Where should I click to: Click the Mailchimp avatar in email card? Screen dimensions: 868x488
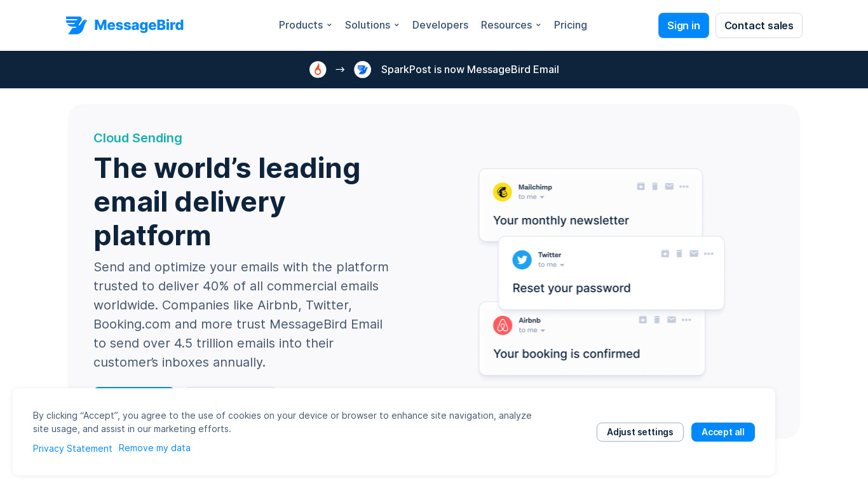pyautogui.click(x=503, y=192)
